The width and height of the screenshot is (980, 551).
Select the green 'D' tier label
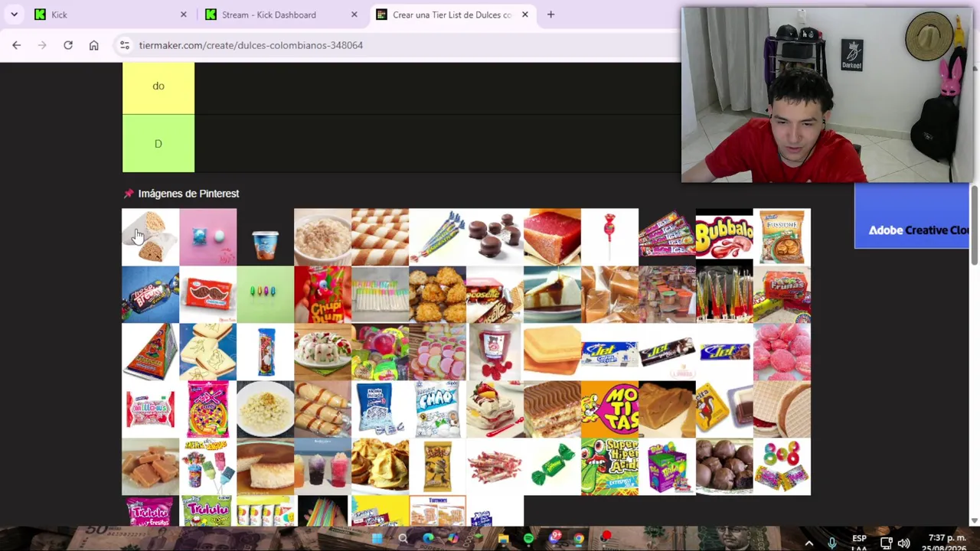[x=158, y=144]
